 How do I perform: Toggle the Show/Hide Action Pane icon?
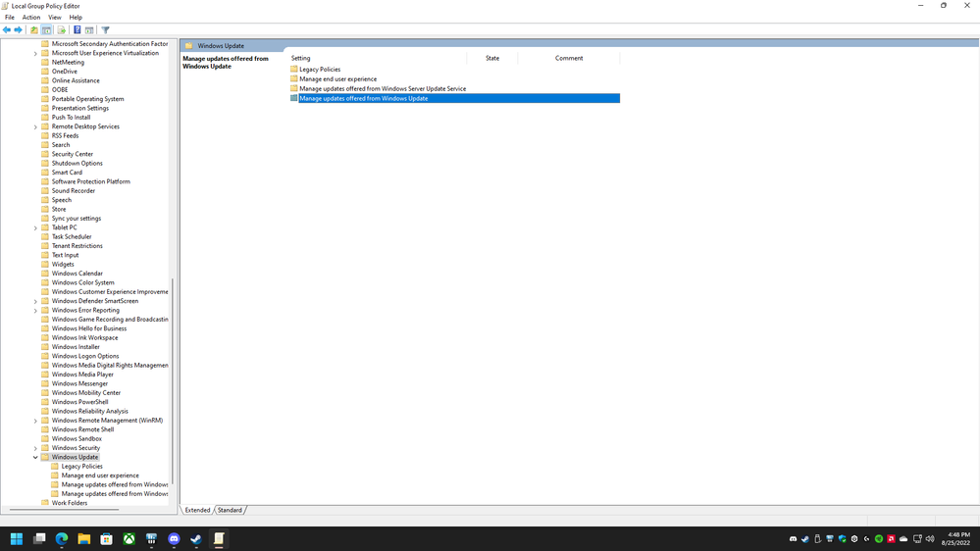89,30
